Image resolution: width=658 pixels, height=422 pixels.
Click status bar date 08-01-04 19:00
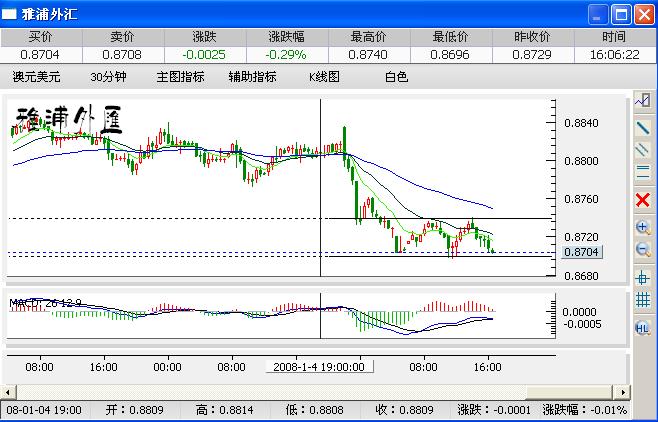click(44, 410)
